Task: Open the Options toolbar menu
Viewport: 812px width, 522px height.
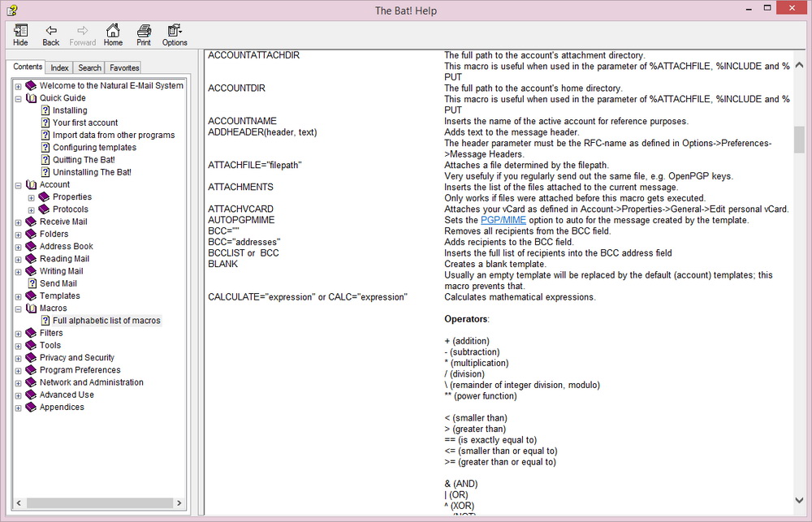Action: 175,35
